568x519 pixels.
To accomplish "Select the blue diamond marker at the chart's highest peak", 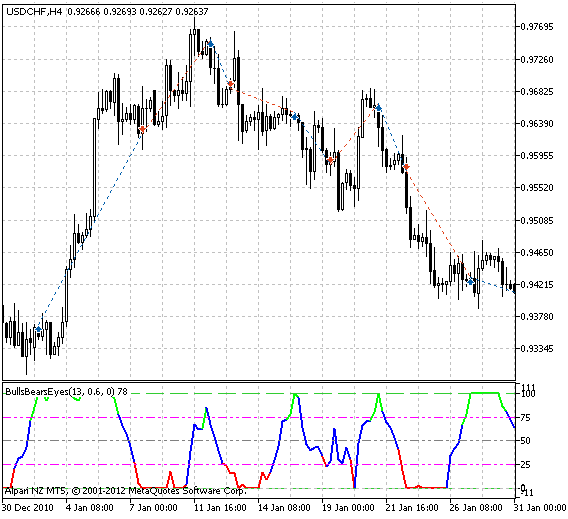I will point(210,44).
